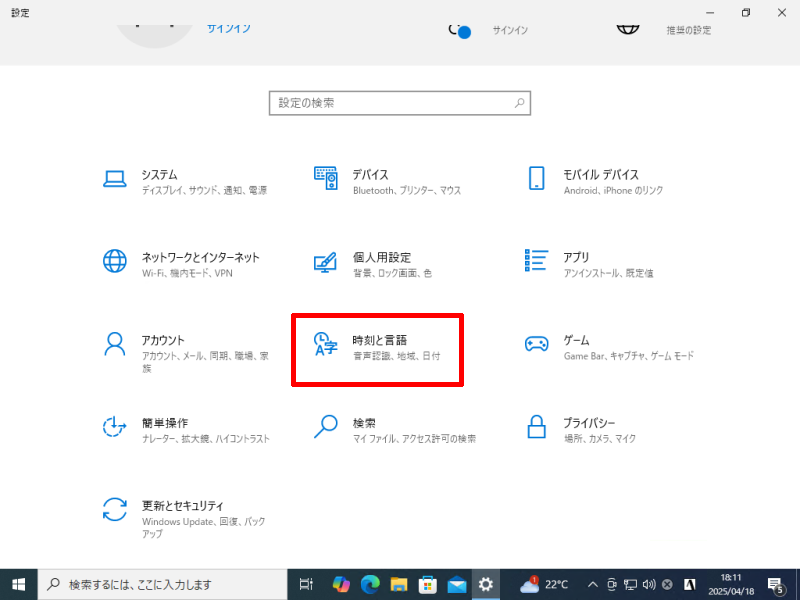Toggle the IME input mode A indicator
The image size is (800, 600).
(x=690, y=585)
